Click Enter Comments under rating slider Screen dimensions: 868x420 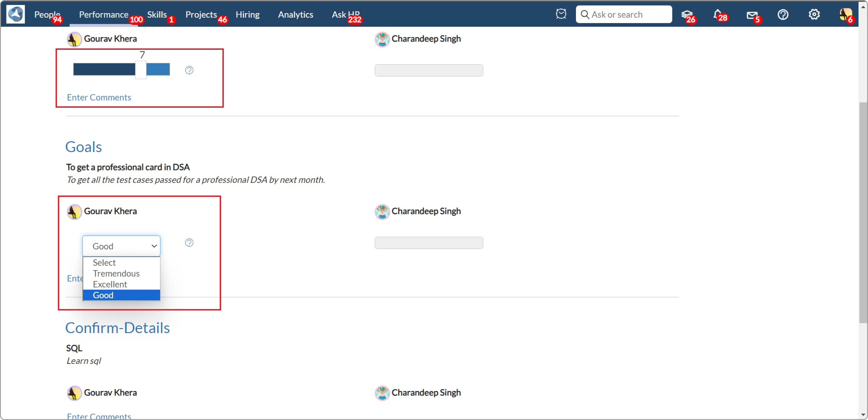pyautogui.click(x=99, y=97)
